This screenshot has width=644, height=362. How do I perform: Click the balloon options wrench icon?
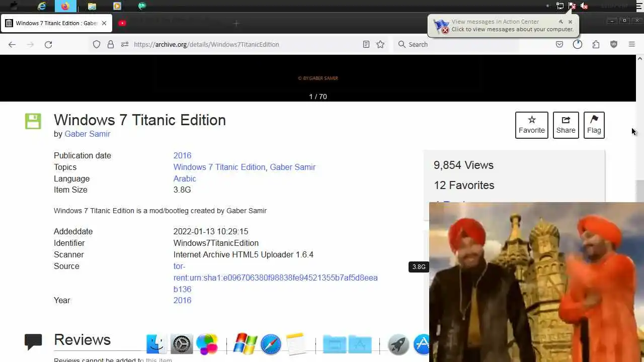point(561,22)
